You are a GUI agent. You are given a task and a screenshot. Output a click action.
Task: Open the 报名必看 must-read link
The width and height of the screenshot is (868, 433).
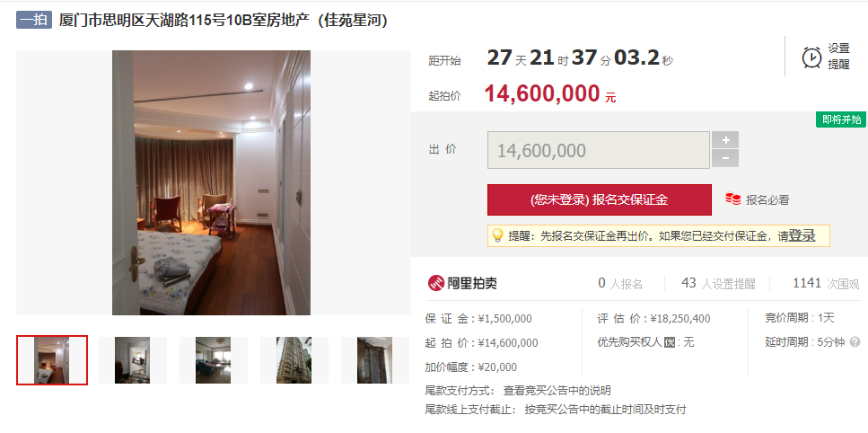pyautogui.click(x=767, y=200)
